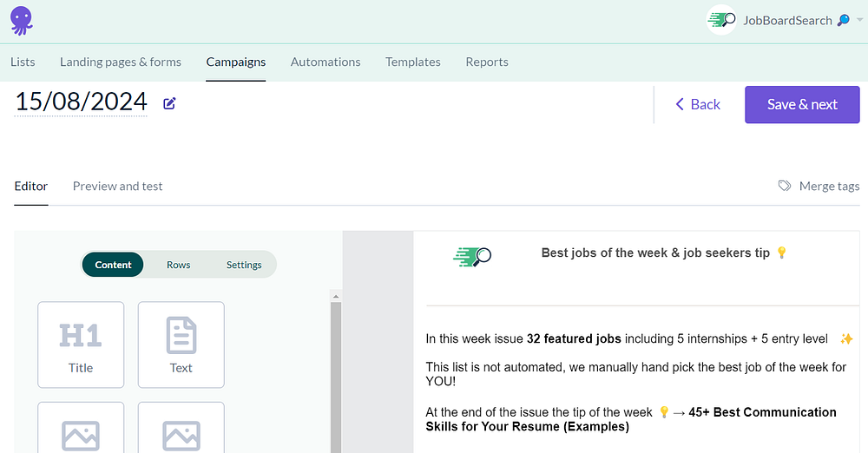The width and height of the screenshot is (868, 453).
Task: Click the 15/08/2024 campaign name
Action: point(81,102)
